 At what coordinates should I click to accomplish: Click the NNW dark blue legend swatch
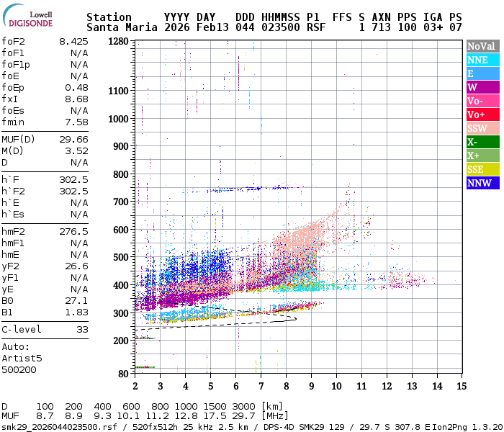[x=483, y=183]
